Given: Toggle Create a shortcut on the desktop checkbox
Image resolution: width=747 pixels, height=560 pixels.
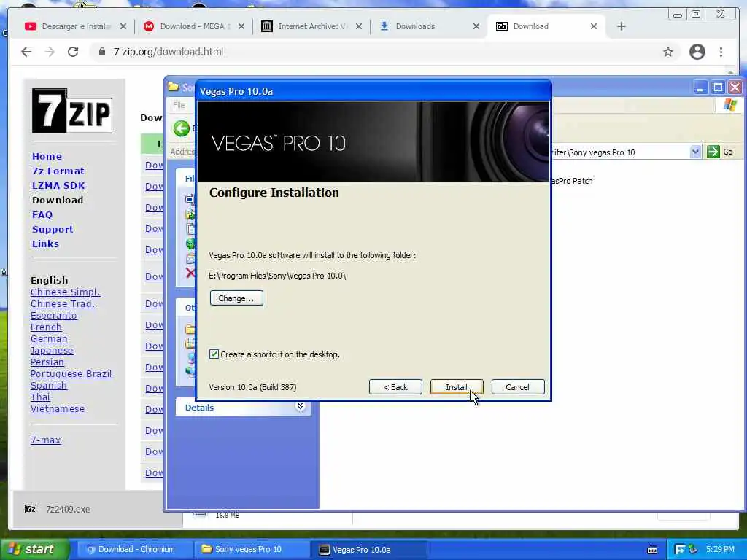Looking at the screenshot, I should pos(214,354).
